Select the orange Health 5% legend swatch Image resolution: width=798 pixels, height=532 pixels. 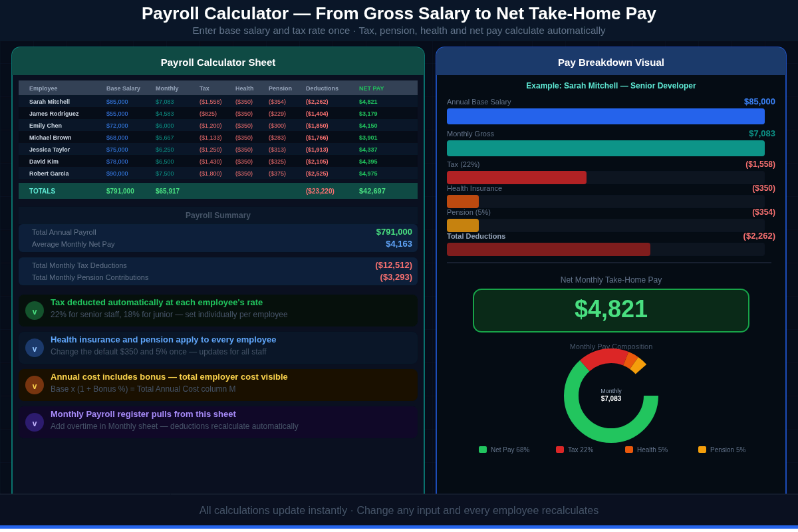pyautogui.click(x=629, y=450)
